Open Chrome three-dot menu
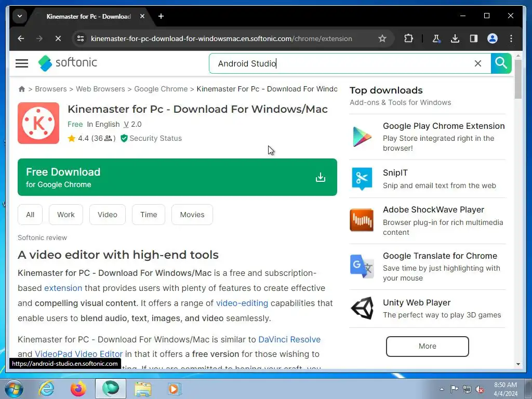The image size is (532, 399). coord(511,38)
